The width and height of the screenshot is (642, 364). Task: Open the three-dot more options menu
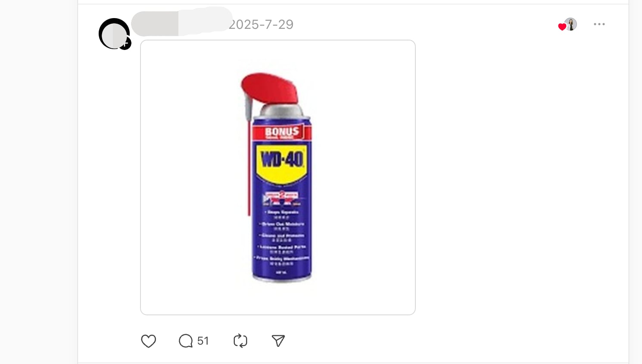click(x=599, y=24)
